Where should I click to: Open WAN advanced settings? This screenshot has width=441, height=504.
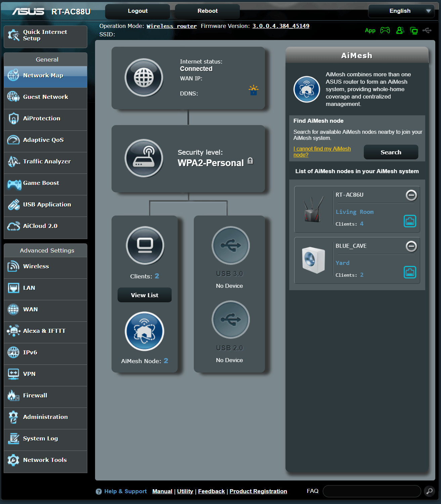click(45, 311)
